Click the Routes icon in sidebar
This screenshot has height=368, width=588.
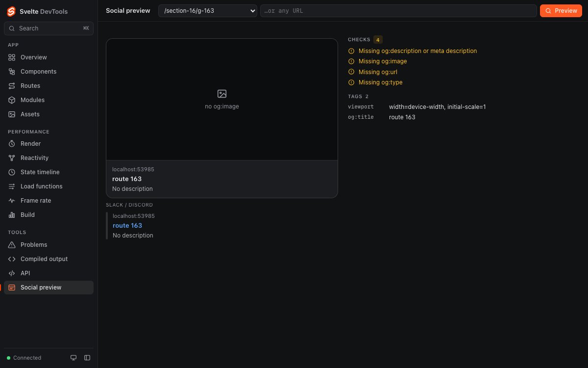12,86
